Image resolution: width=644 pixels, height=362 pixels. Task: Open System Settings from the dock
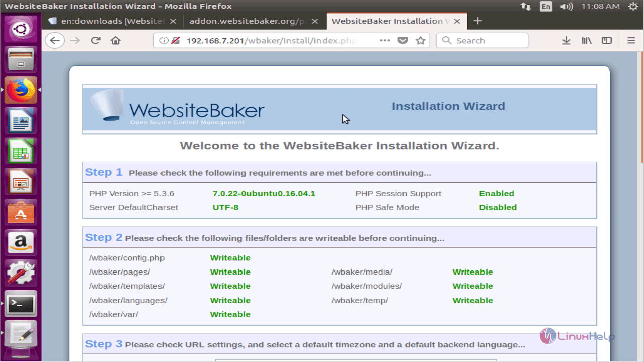[x=21, y=274]
